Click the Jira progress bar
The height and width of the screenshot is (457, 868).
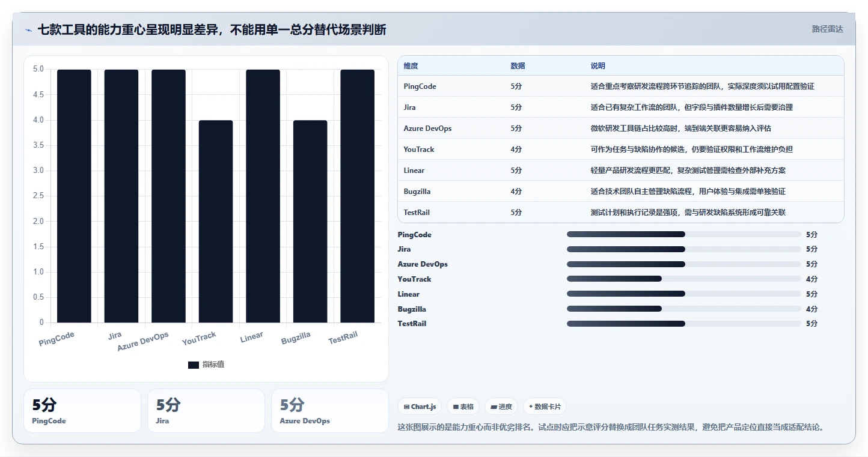pyautogui.click(x=683, y=249)
